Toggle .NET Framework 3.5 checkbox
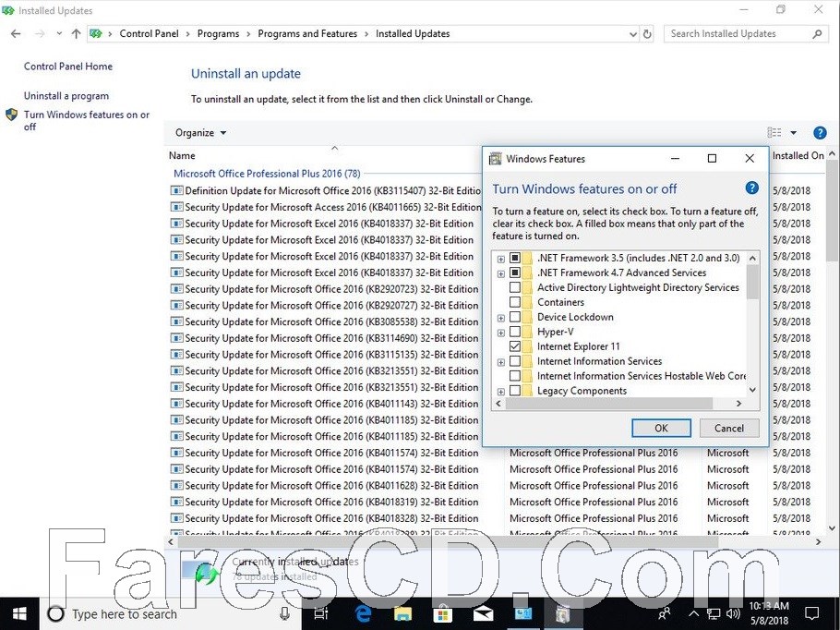 tap(515, 258)
